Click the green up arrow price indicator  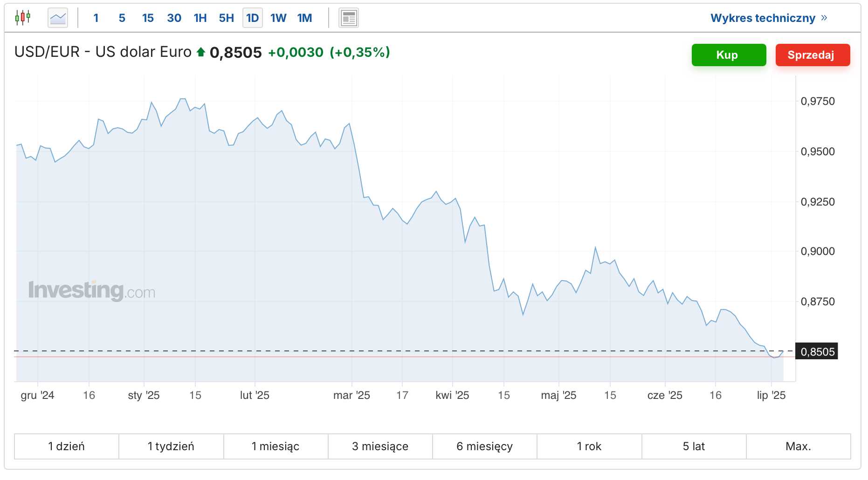(201, 52)
